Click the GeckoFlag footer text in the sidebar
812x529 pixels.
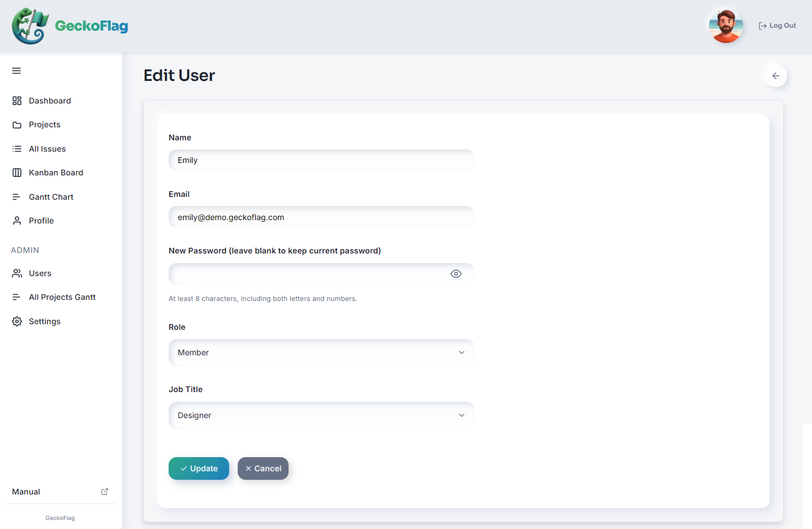click(60, 518)
